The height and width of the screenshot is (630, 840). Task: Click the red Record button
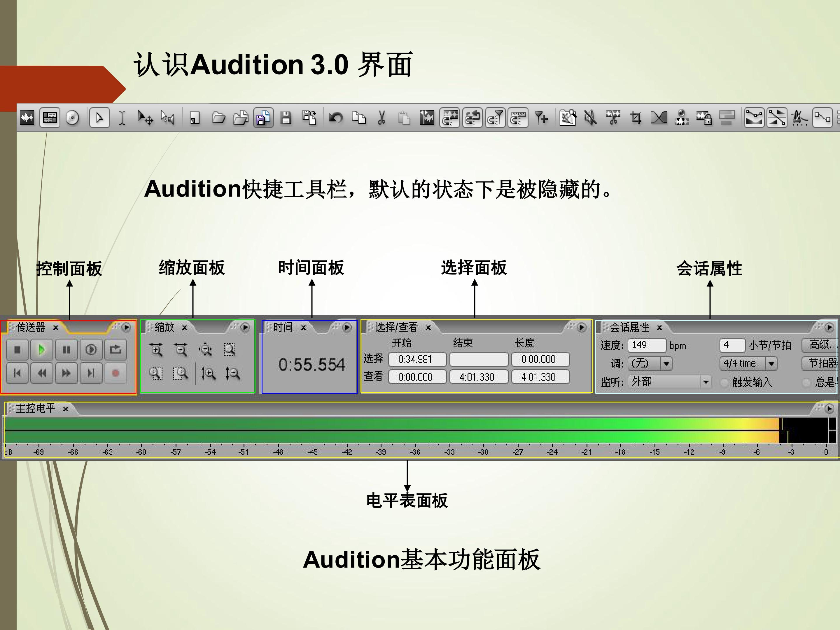point(116,373)
